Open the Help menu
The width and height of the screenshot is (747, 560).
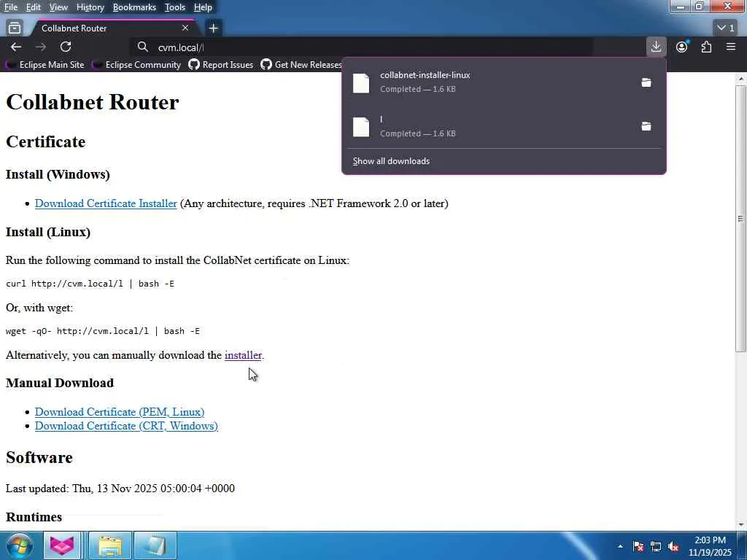203,7
